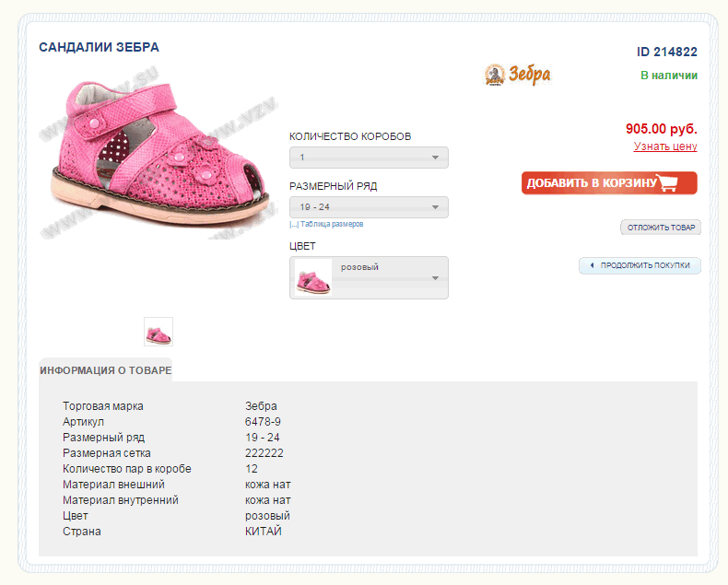Open the Таблица размеров link

point(332,224)
